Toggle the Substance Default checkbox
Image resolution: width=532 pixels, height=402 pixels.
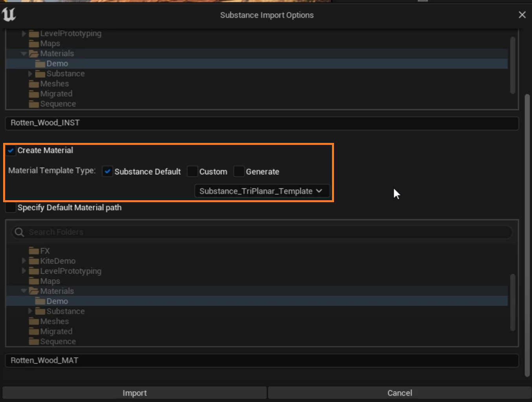[x=107, y=172]
